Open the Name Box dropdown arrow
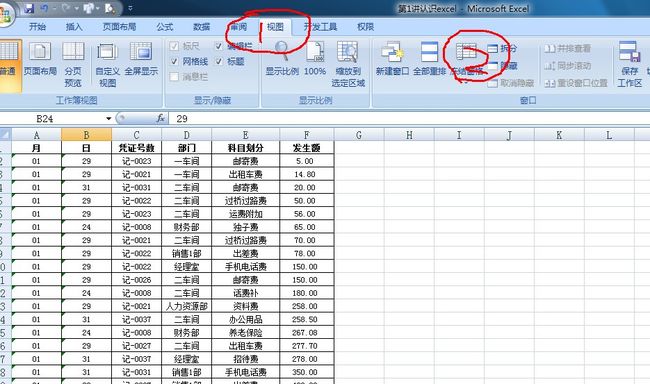Viewport: 650px width, 384px height. (109, 119)
